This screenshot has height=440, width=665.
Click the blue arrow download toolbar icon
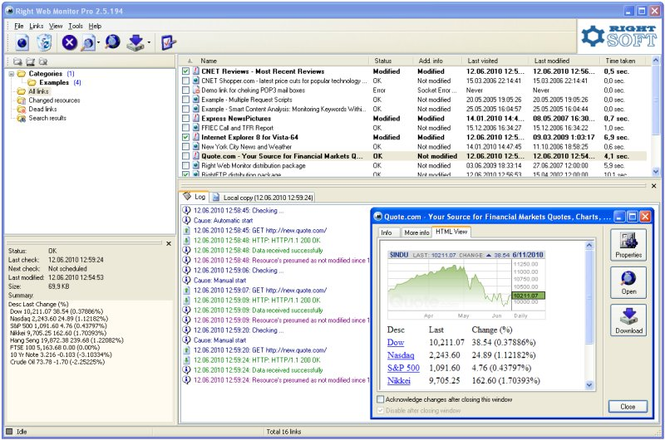click(x=136, y=42)
